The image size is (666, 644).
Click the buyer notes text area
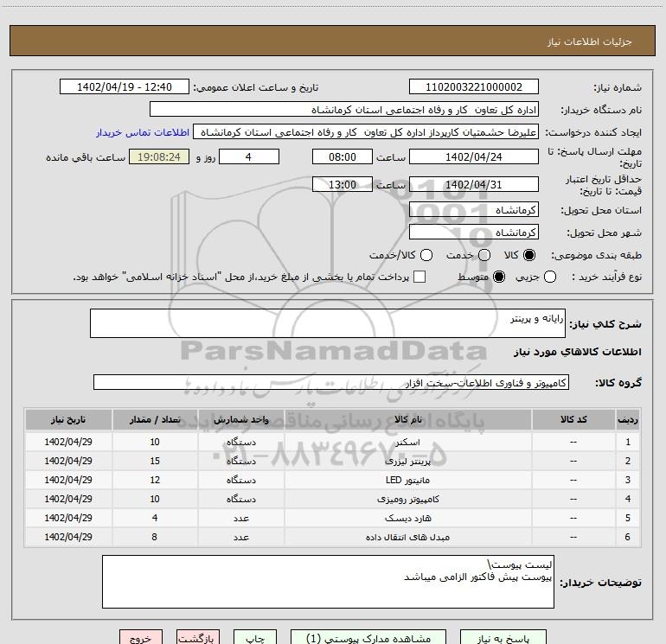coord(328,582)
